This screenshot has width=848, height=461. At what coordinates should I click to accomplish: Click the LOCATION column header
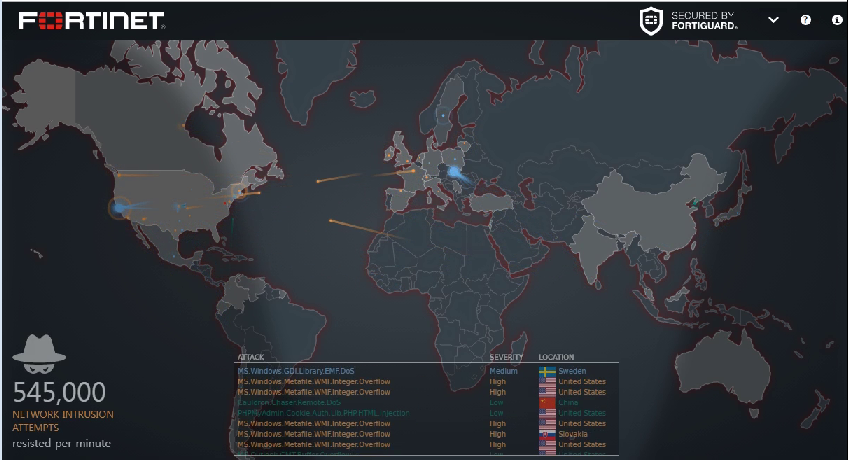click(x=556, y=357)
